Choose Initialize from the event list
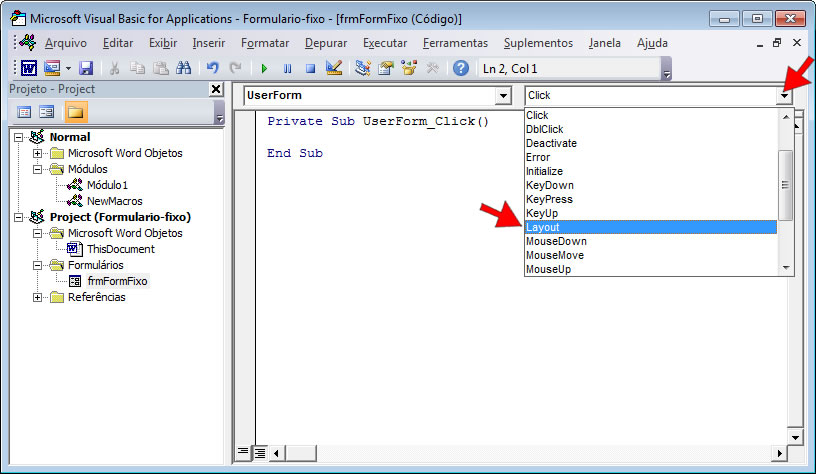The image size is (816, 474). 651,172
